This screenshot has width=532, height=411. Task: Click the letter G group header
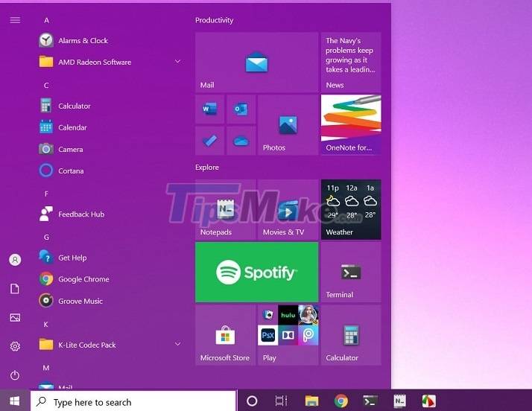coord(46,238)
